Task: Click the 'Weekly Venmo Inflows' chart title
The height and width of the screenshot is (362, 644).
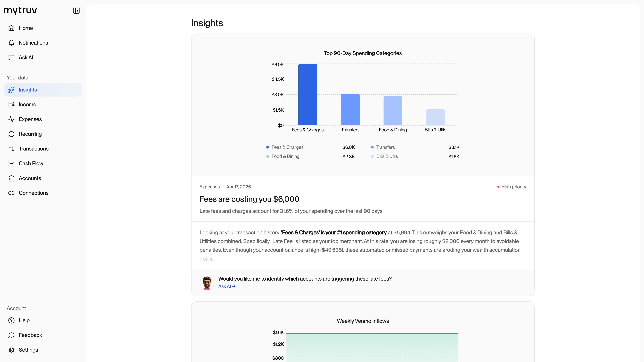Action: (363, 321)
